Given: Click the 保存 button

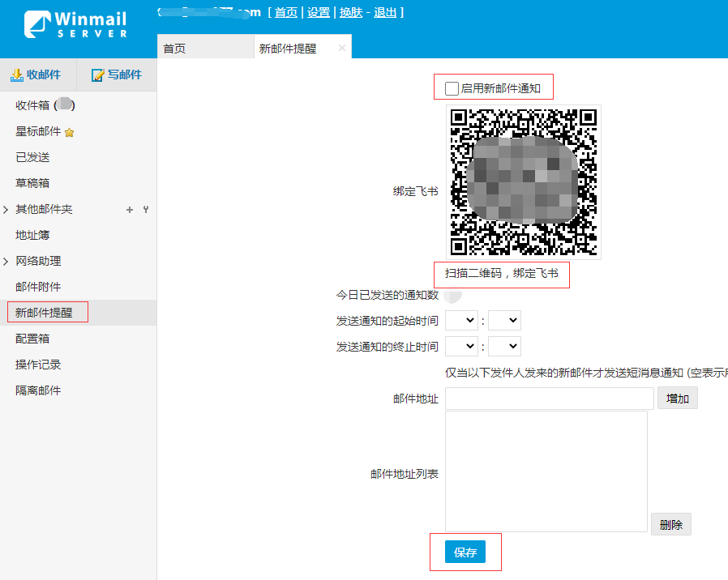Looking at the screenshot, I should (x=465, y=552).
